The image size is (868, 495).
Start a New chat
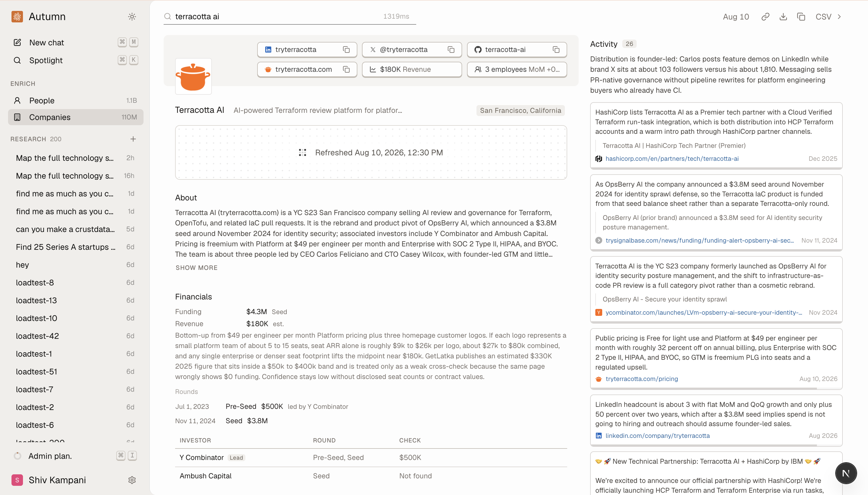(75, 42)
